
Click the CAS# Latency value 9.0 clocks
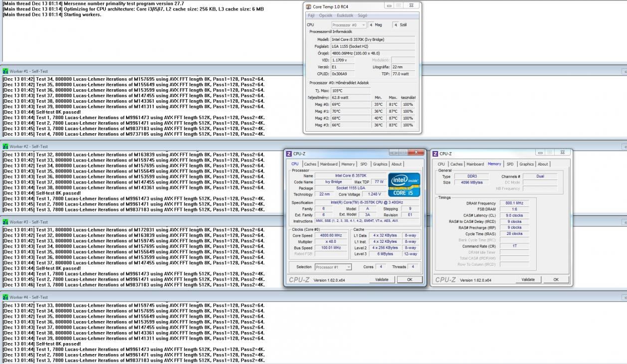pyautogui.click(x=514, y=215)
